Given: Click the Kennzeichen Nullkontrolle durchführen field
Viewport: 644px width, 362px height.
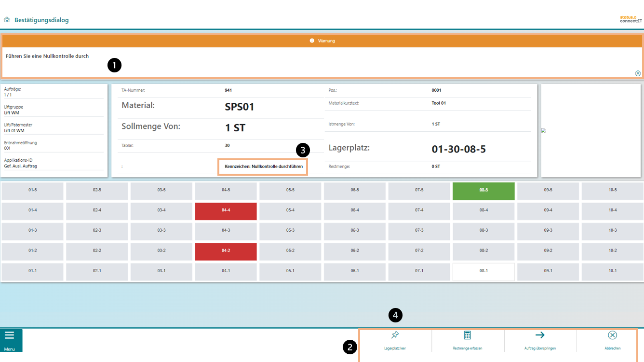Looking at the screenshot, I should pos(263,167).
